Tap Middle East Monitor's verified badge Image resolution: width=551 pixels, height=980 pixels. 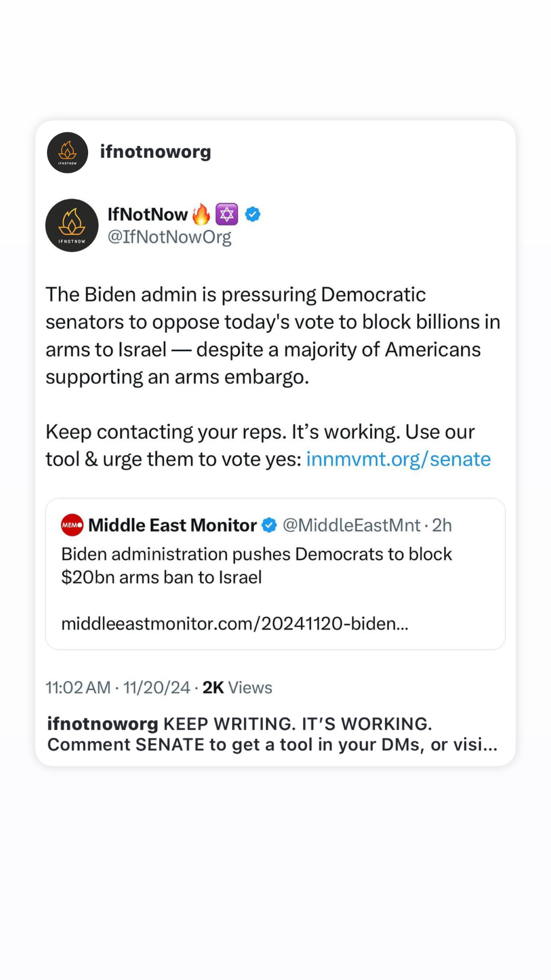click(269, 525)
